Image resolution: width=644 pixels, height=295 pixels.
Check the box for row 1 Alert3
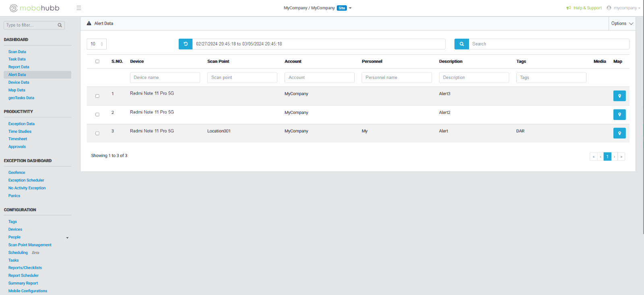tap(97, 96)
